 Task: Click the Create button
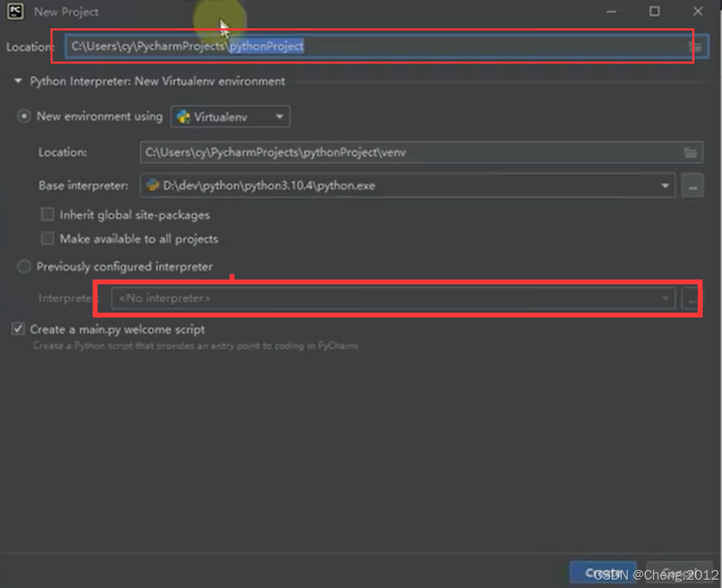pos(603,573)
